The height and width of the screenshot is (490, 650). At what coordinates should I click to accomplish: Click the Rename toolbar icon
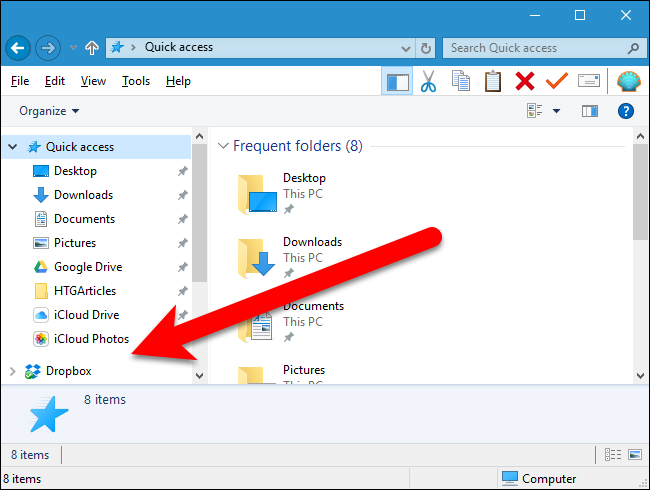[x=589, y=80]
